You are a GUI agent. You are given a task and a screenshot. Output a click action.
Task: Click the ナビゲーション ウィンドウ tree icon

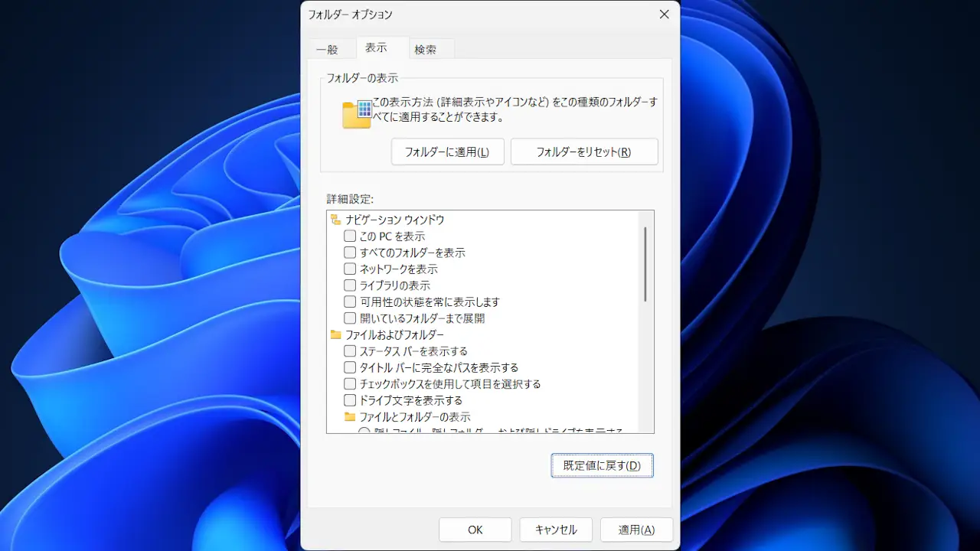335,220
